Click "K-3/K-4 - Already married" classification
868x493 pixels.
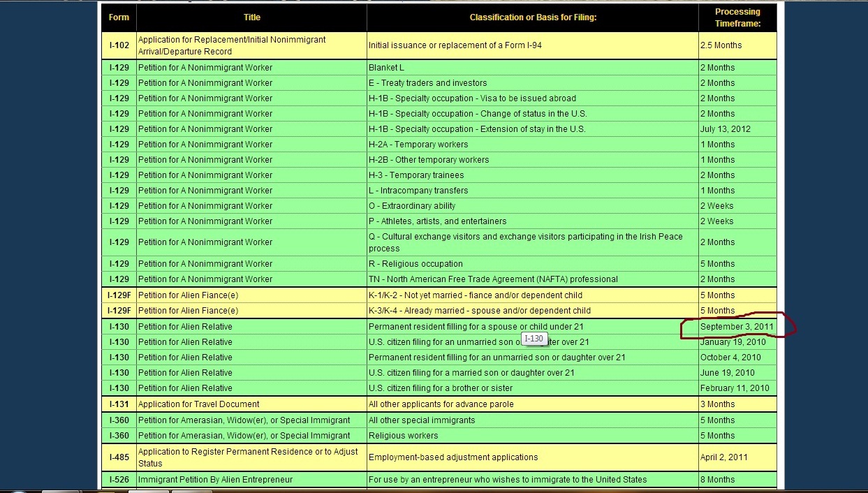point(480,311)
